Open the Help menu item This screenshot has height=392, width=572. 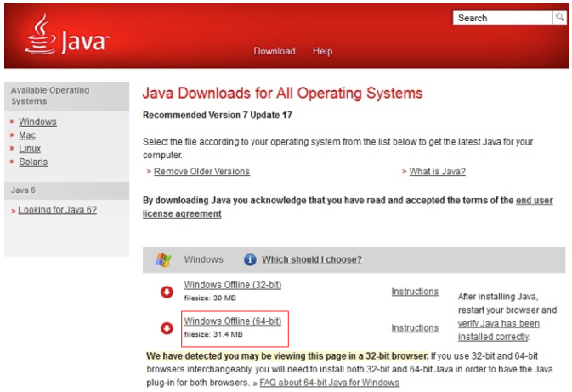[322, 51]
